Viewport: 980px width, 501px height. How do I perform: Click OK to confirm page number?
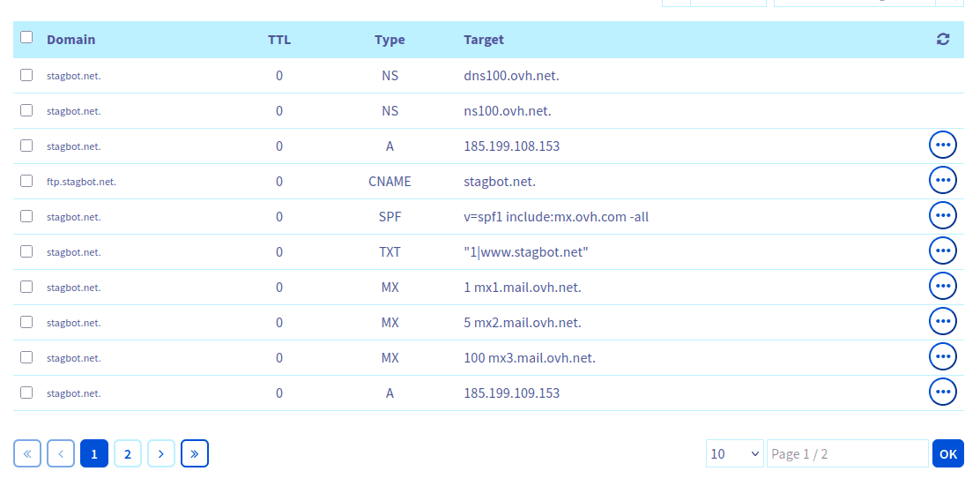click(x=948, y=453)
